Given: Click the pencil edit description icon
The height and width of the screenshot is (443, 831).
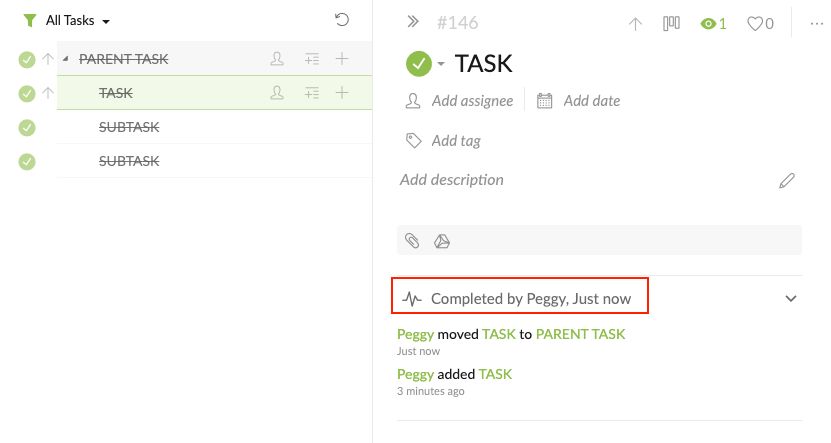Looking at the screenshot, I should coord(786,181).
